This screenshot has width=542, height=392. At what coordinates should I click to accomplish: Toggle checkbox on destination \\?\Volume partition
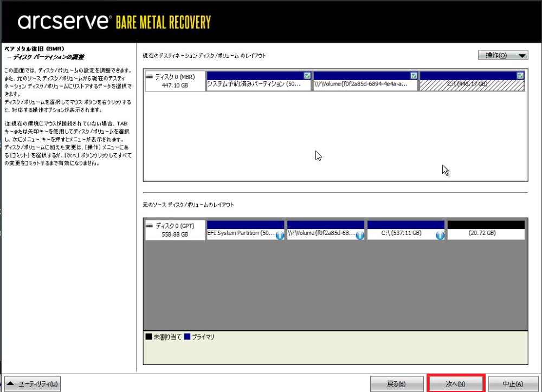click(x=414, y=76)
